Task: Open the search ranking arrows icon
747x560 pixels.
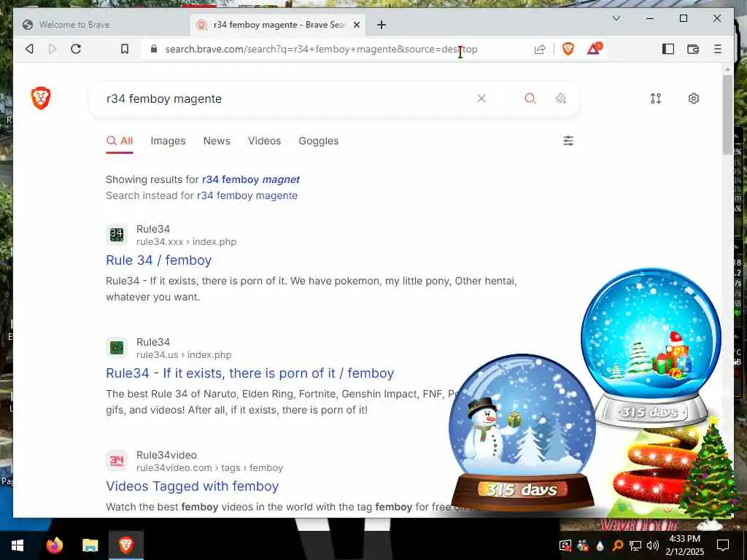Action: click(x=656, y=98)
